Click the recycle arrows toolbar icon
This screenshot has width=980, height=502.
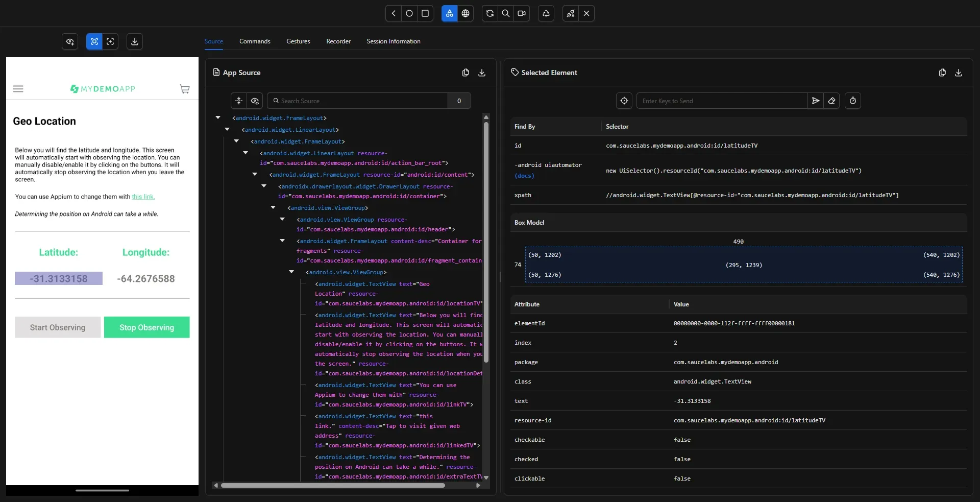click(546, 13)
